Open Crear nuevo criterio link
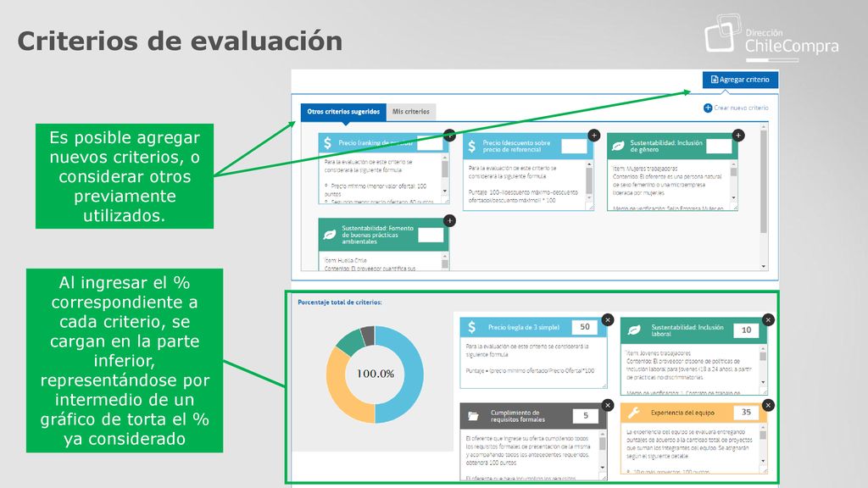Viewport: 868px width, 488px height. 741,108
